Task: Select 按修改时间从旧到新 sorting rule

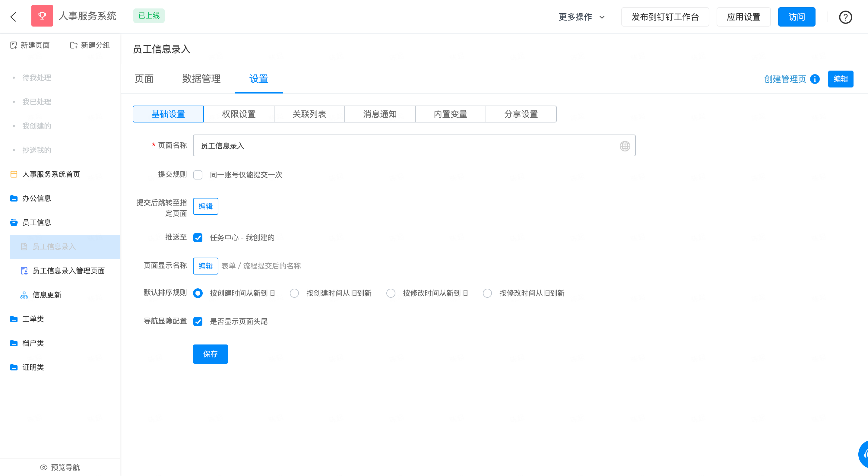Action: pyautogui.click(x=487, y=293)
